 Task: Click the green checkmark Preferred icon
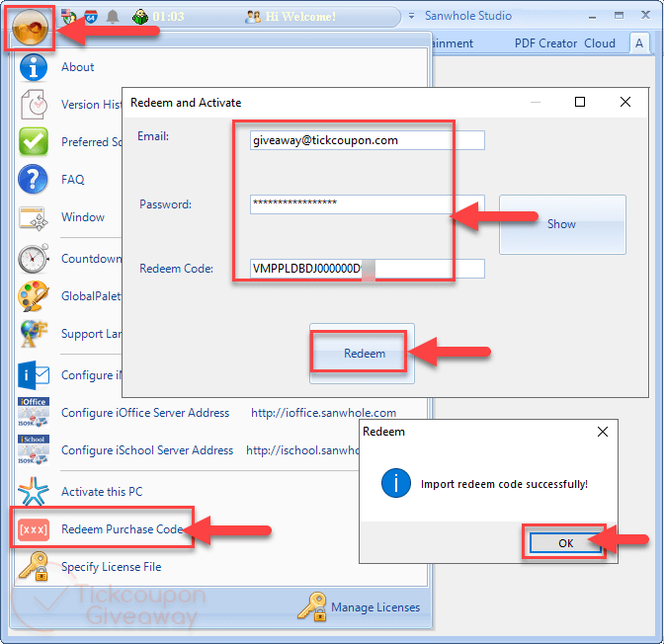[34, 141]
